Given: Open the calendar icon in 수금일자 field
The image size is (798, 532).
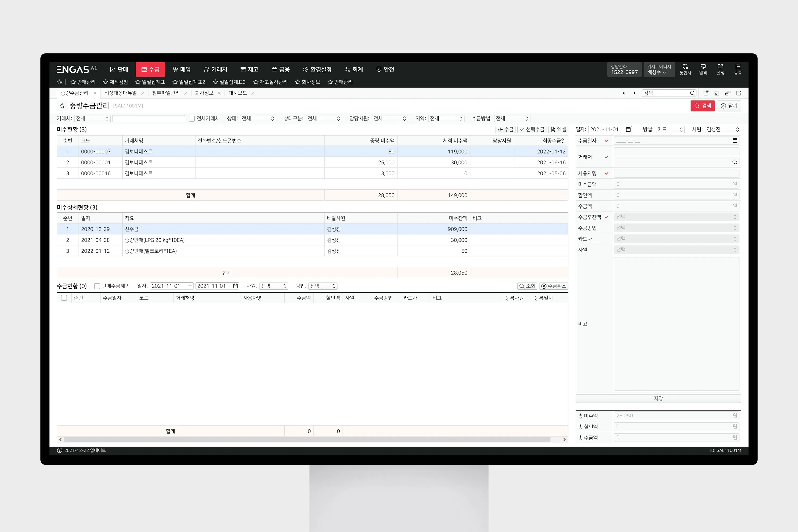Looking at the screenshot, I should 735,140.
